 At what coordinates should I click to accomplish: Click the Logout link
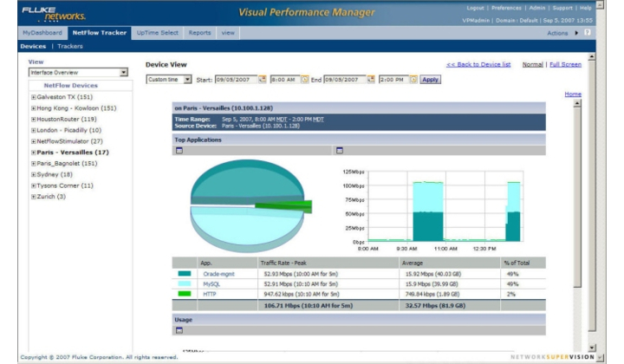[x=475, y=8]
